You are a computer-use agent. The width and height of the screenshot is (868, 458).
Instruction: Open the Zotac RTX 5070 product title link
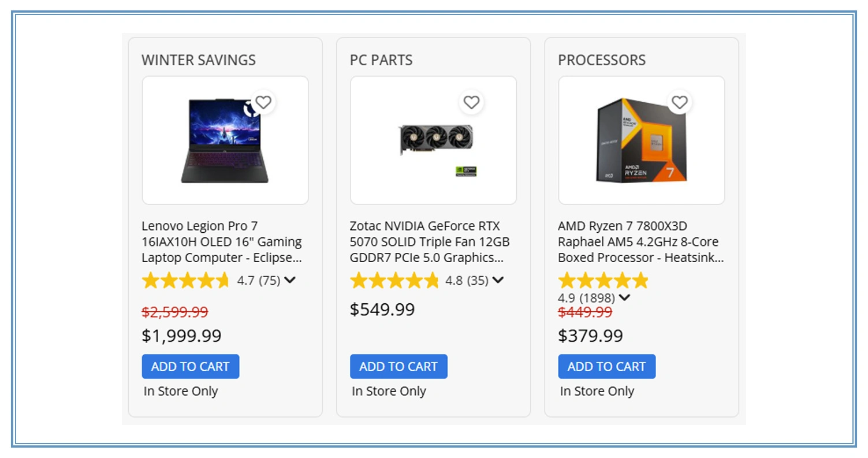pos(433,242)
